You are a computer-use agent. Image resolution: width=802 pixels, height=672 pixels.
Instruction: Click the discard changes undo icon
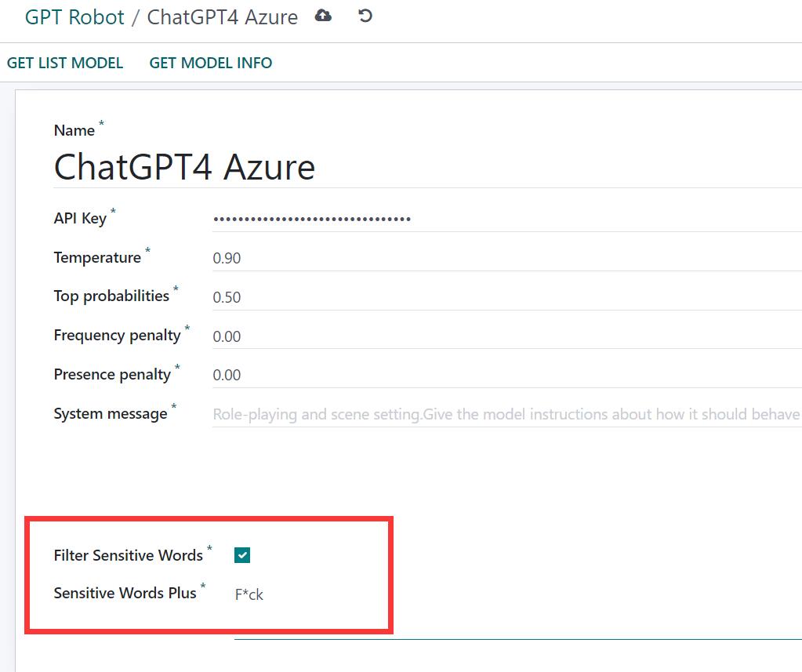(x=365, y=16)
